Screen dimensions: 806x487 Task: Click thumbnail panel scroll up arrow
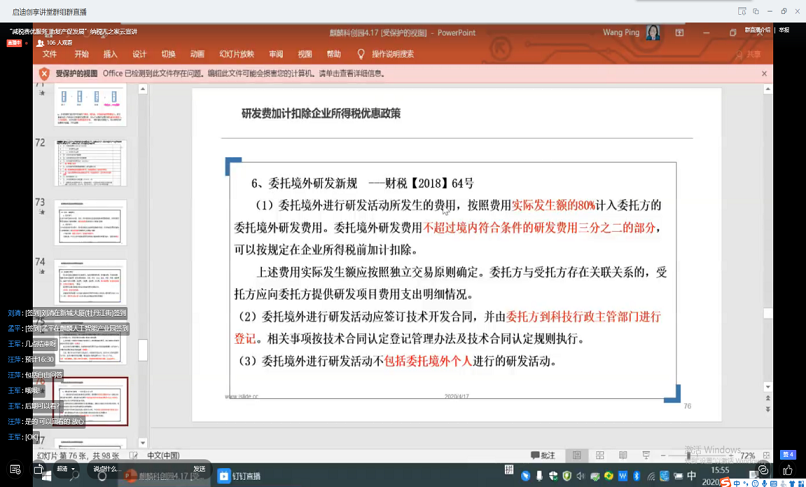143,89
